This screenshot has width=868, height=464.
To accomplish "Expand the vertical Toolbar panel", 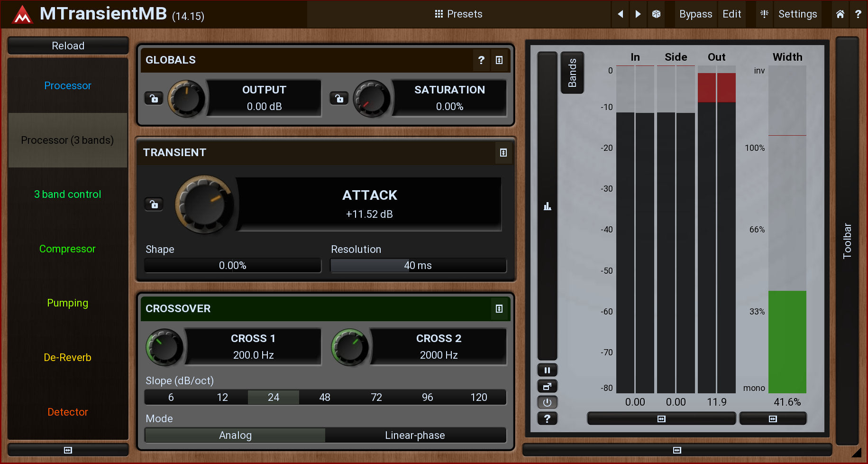I will pos(847,241).
